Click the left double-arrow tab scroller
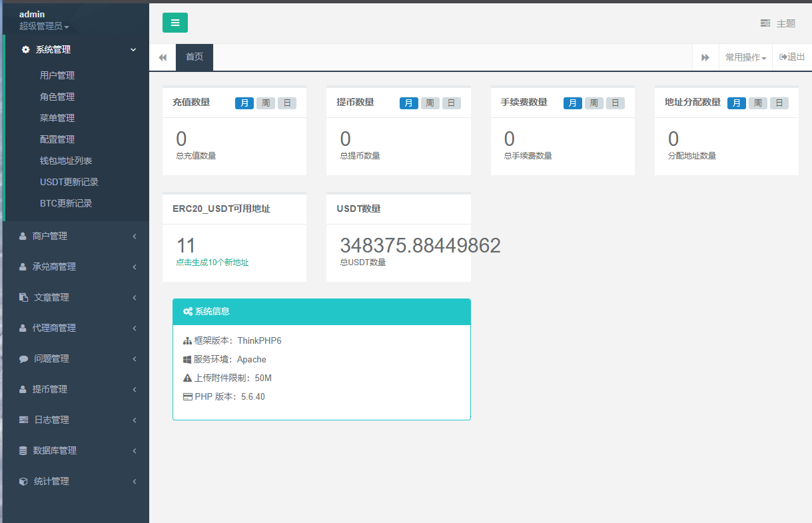Image resolution: width=812 pixels, height=523 pixels. coord(162,57)
